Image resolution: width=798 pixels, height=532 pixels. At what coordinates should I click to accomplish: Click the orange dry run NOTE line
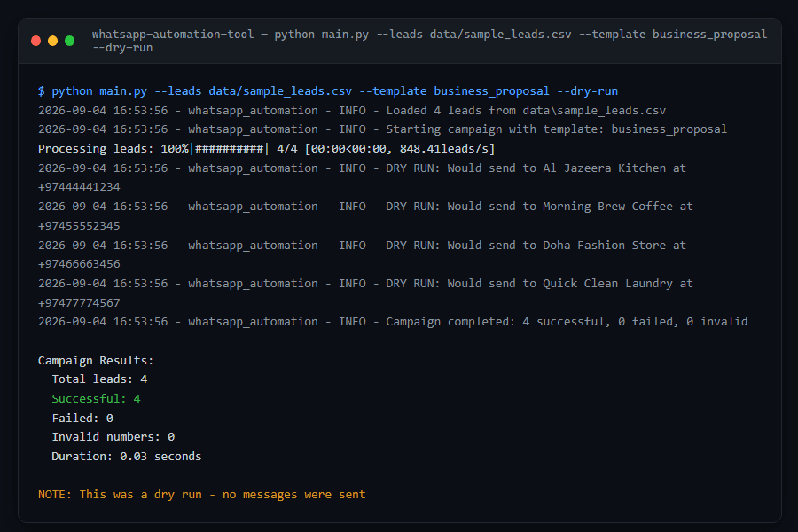pos(201,495)
